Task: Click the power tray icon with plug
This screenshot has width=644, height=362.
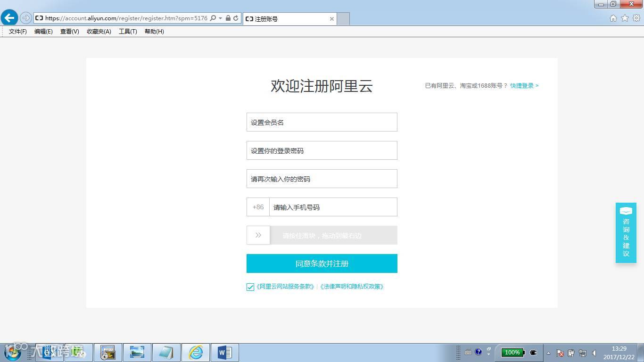Action: (571, 353)
